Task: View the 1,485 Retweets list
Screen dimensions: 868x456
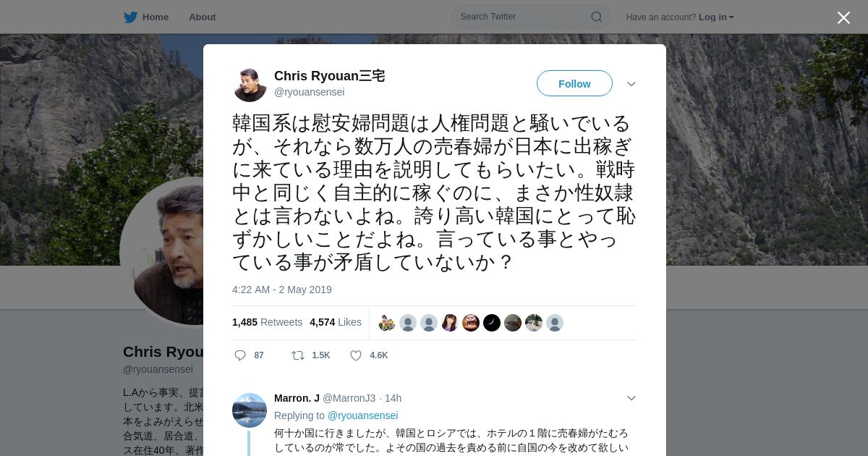Action: click(267, 322)
